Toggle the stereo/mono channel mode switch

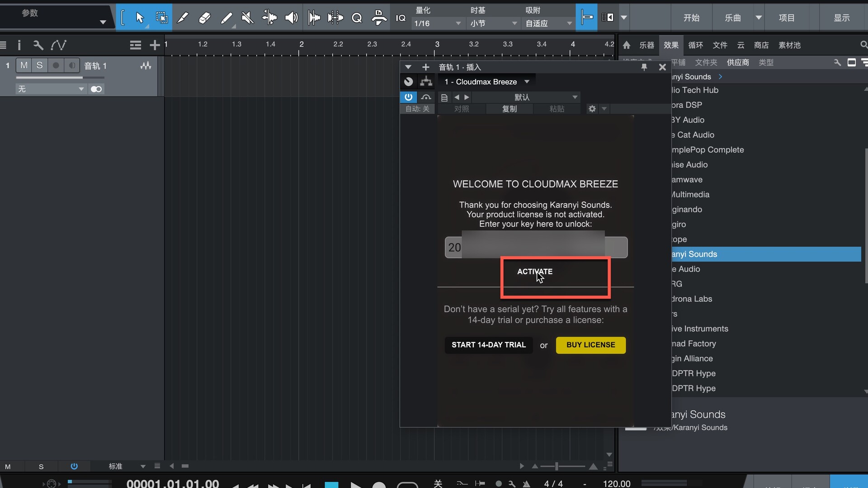(x=96, y=89)
